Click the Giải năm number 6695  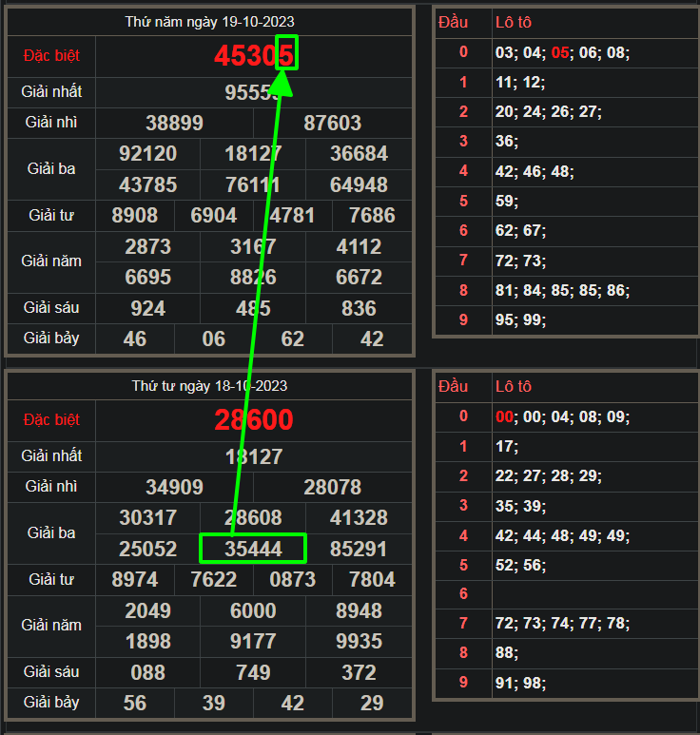pos(147,277)
